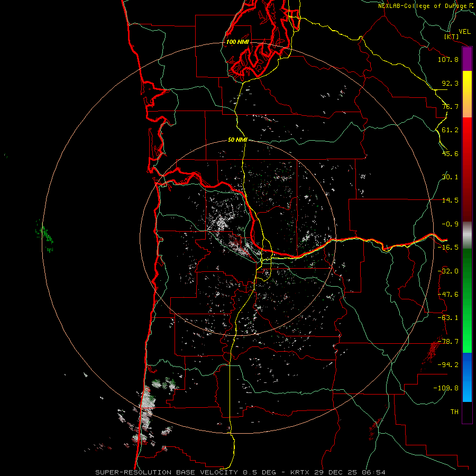Click the 61.2 velocity scale value
This screenshot has width=476, height=476.
click(450, 130)
